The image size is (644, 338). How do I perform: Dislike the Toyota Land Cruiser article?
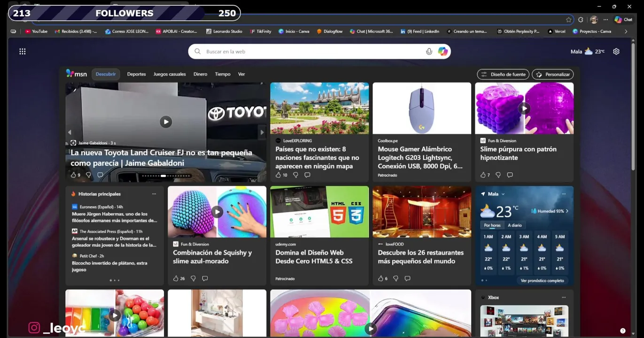(x=88, y=175)
